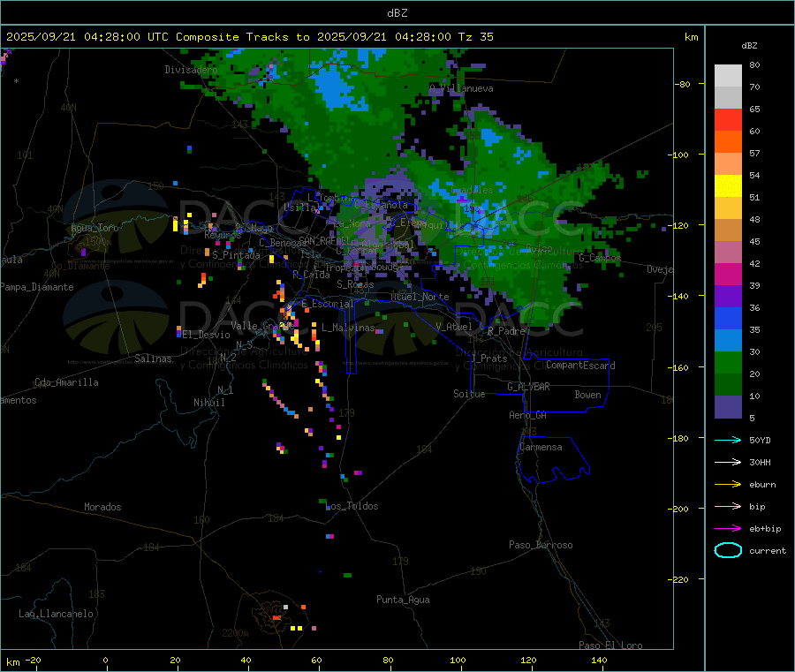Image resolution: width=795 pixels, height=672 pixels.
Task: Click the x-axis tick label 140
Action: coord(599,660)
